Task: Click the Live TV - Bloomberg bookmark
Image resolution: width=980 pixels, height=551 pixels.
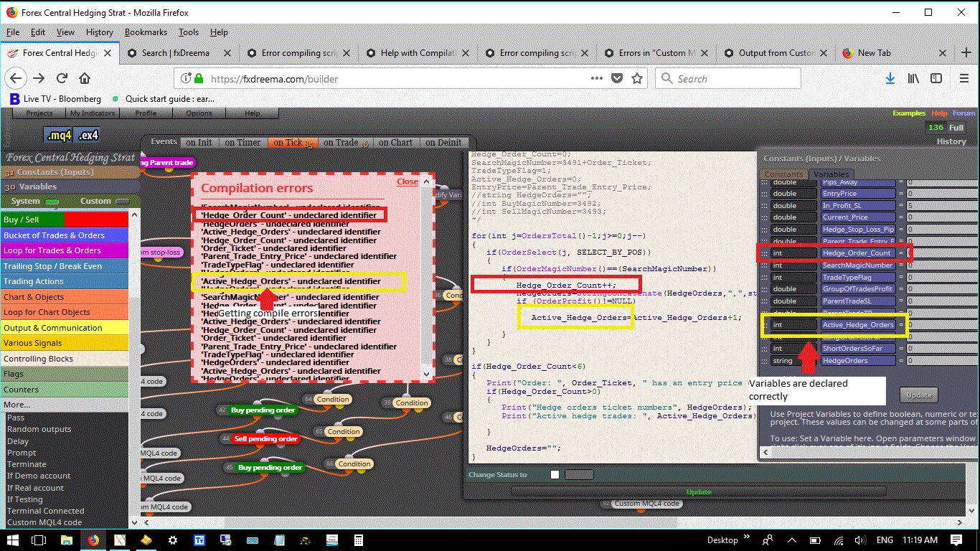Action: [55, 98]
